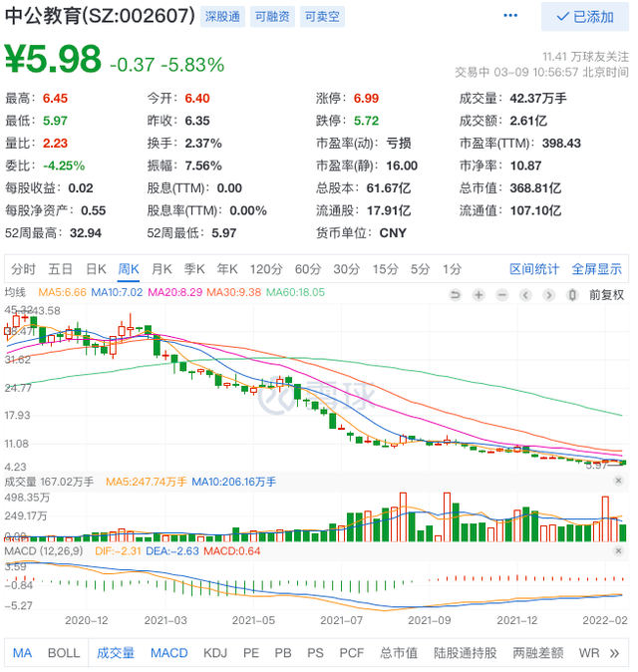Click the stock title 中公教育(SZ:002607)
The width and height of the screenshot is (638, 672).
coord(100,16)
